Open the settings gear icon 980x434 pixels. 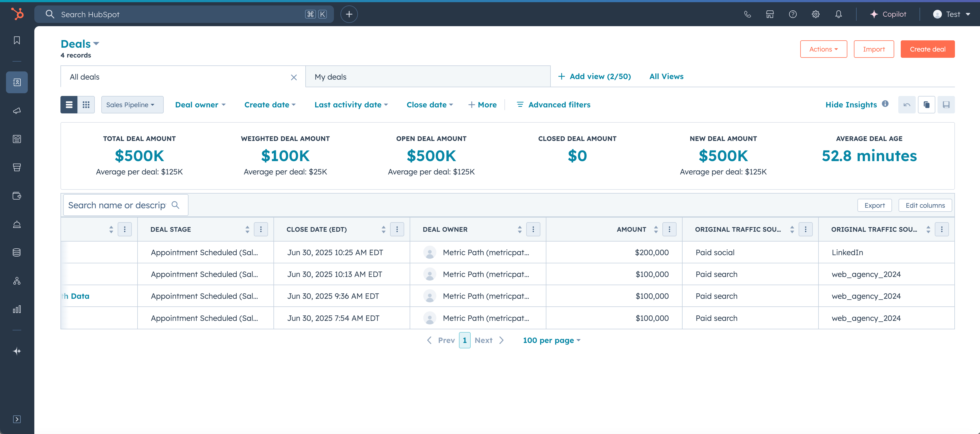[816, 14]
